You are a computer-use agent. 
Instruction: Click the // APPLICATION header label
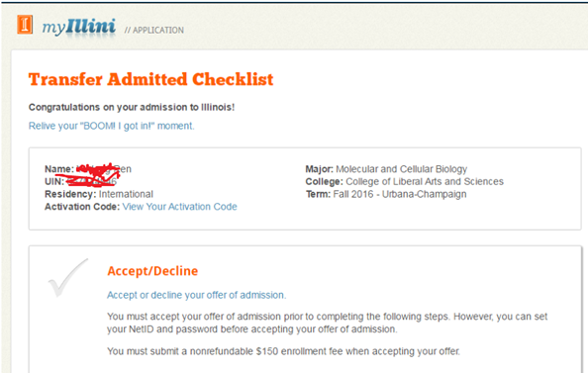point(154,31)
